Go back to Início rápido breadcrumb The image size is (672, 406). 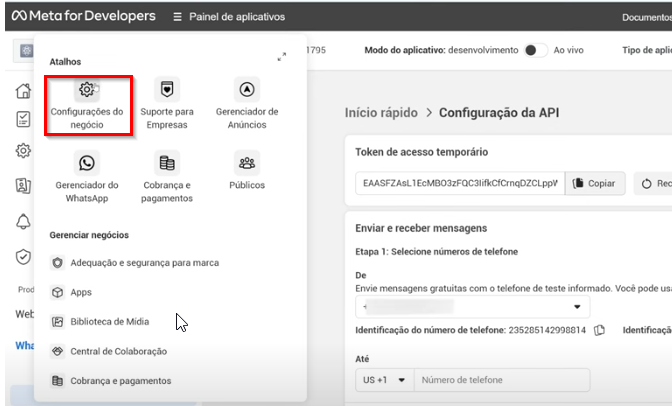(x=381, y=113)
